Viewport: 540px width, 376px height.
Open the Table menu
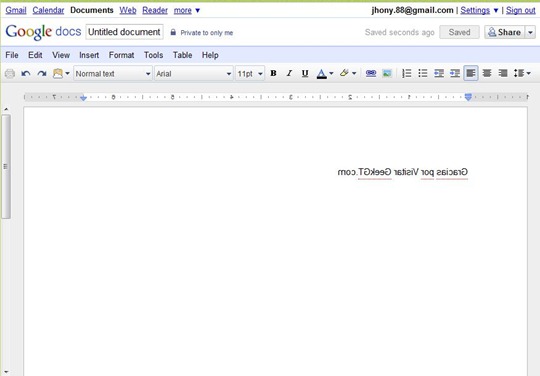[183, 55]
